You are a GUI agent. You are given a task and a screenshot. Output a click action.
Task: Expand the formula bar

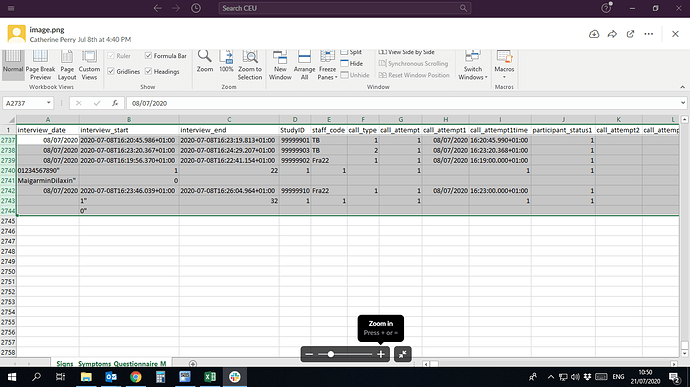[683, 103]
